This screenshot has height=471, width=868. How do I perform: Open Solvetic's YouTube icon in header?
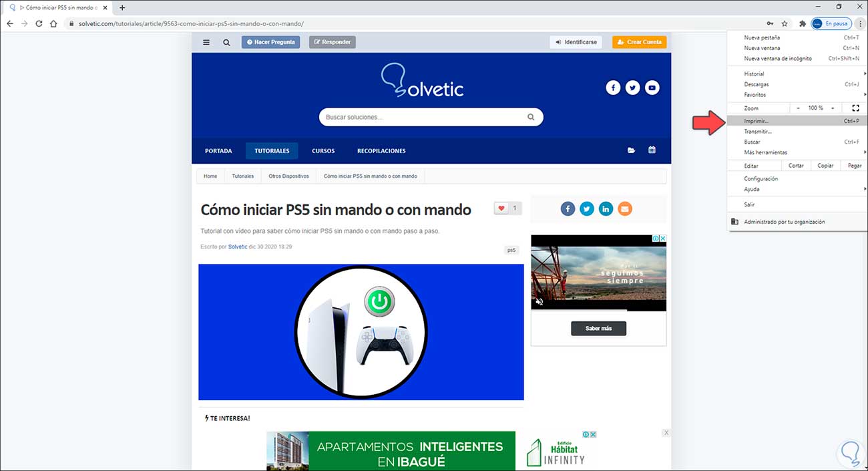[652, 88]
